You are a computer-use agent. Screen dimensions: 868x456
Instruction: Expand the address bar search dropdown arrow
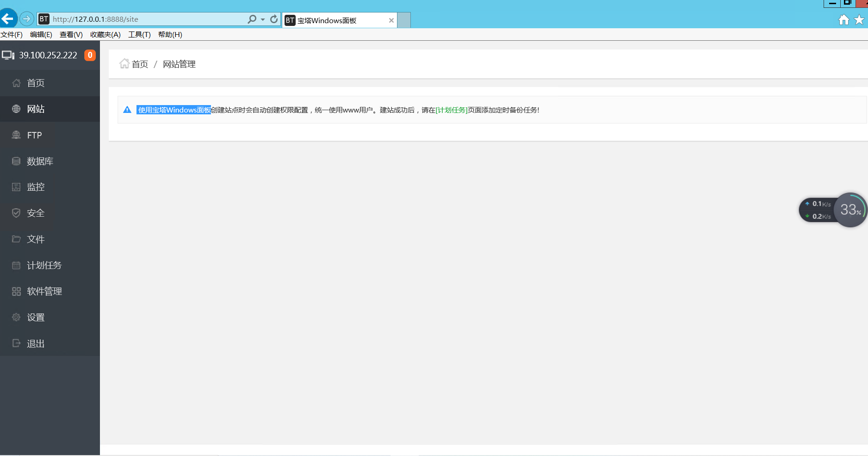(263, 19)
